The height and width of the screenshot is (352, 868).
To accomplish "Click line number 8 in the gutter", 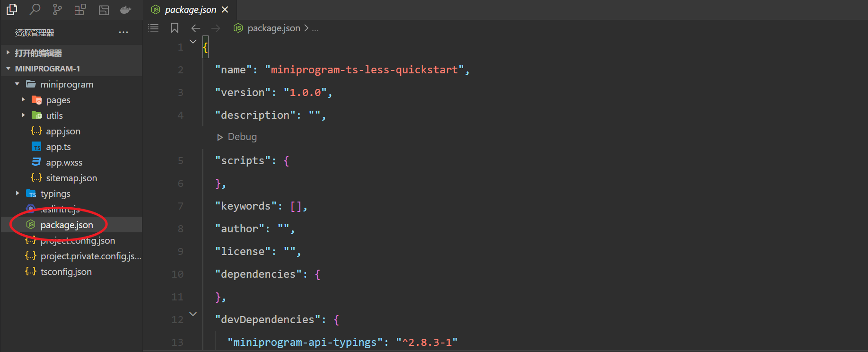I will (x=181, y=229).
